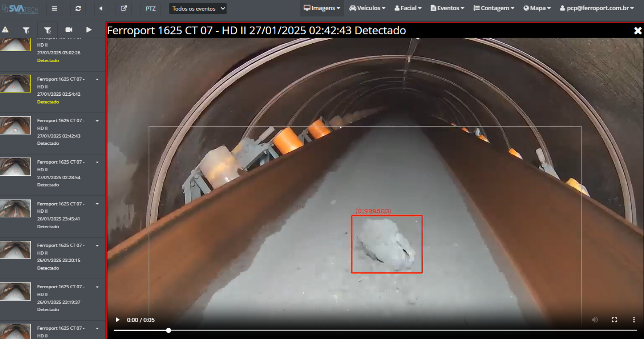Select the filter 2 funnel icon
The width and height of the screenshot is (644, 339).
coord(47,30)
